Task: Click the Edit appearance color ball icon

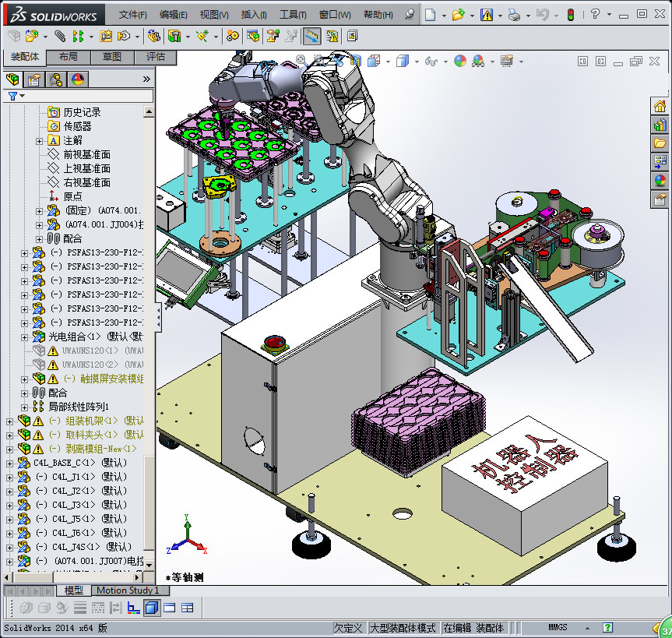Action: tap(460, 62)
